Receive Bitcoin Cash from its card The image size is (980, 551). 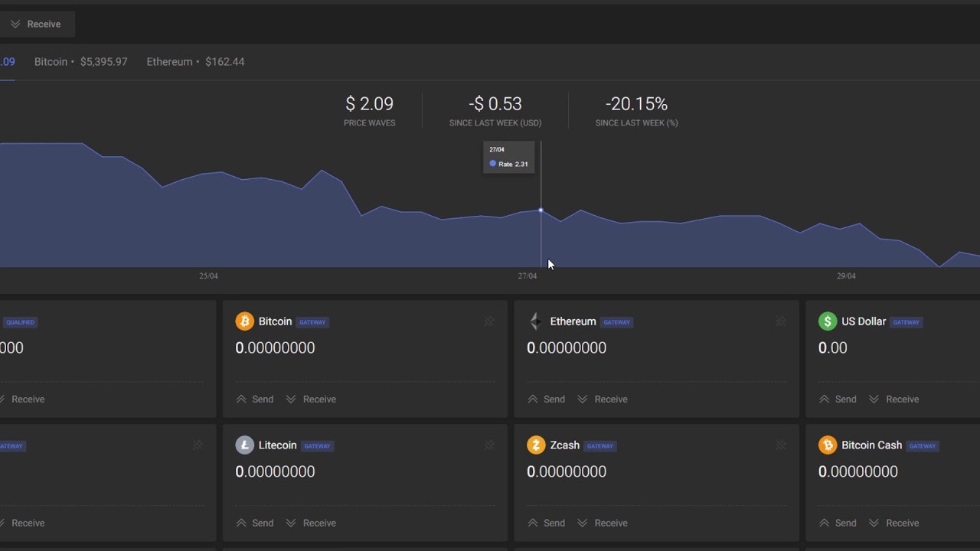pos(894,523)
